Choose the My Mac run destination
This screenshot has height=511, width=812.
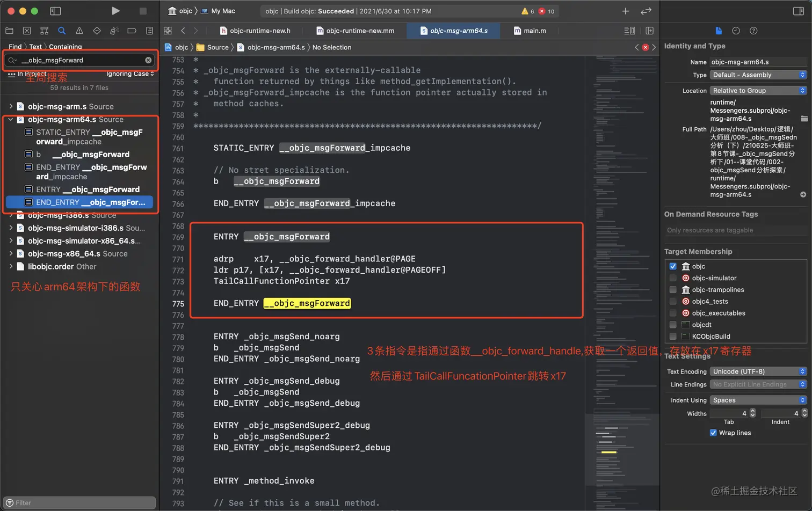[218, 11]
